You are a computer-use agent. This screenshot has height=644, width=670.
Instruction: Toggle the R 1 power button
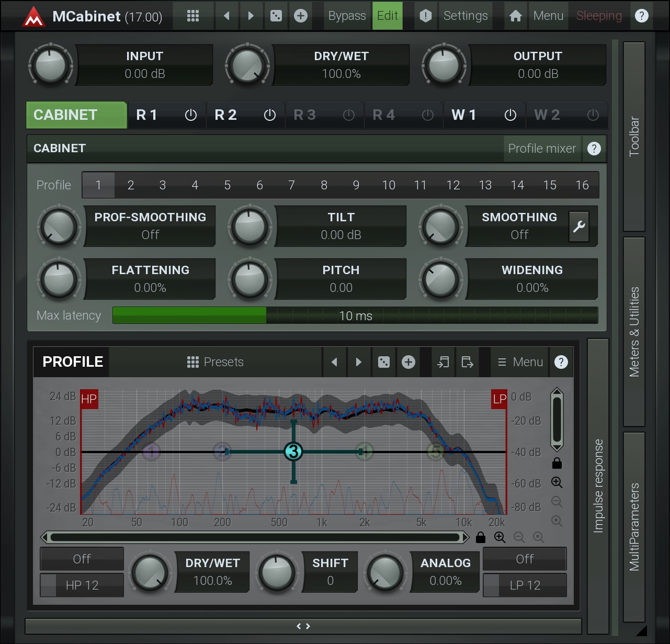point(191,115)
